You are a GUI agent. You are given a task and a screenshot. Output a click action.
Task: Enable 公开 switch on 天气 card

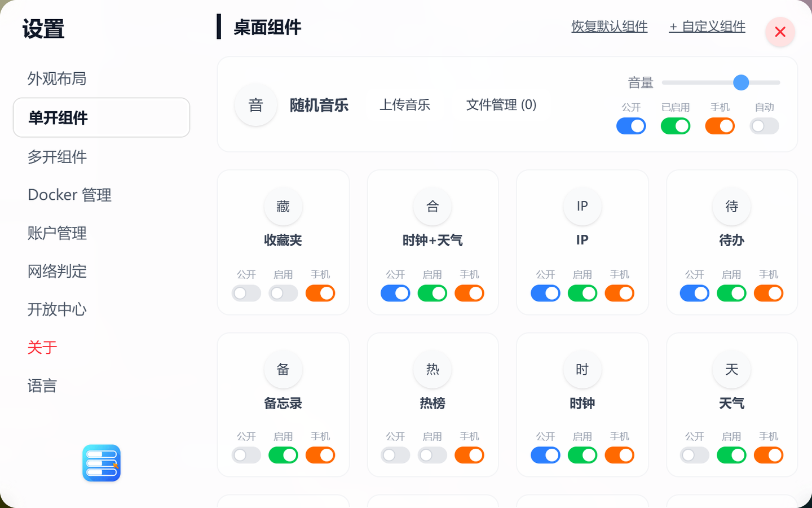(x=695, y=455)
